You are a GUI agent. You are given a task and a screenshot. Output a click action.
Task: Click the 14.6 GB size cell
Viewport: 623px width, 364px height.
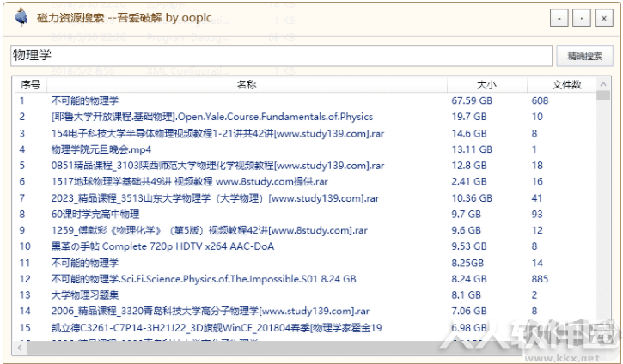point(469,133)
